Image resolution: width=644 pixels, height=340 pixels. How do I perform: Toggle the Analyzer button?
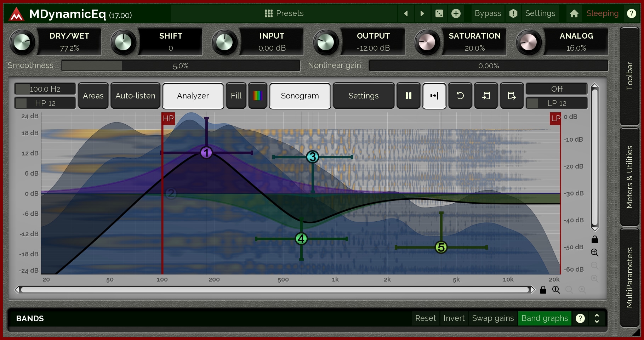[x=193, y=96]
